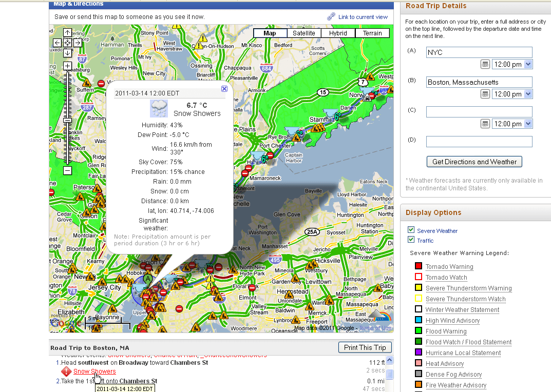Pan the map right with the arrow control
This screenshot has width=551, height=392.
(x=78, y=43)
